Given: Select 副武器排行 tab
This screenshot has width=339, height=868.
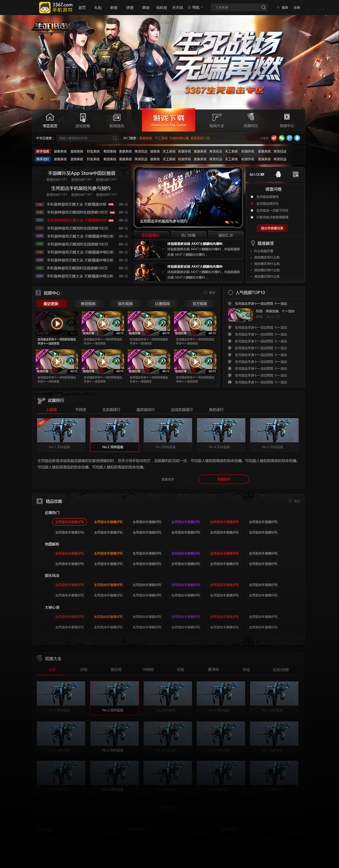Looking at the screenshot, I should [146, 410].
